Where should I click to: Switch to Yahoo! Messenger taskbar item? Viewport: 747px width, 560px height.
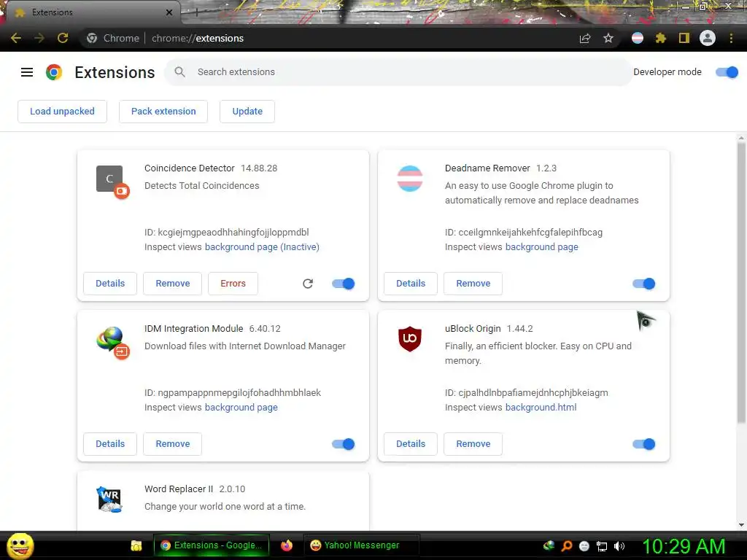point(362,545)
